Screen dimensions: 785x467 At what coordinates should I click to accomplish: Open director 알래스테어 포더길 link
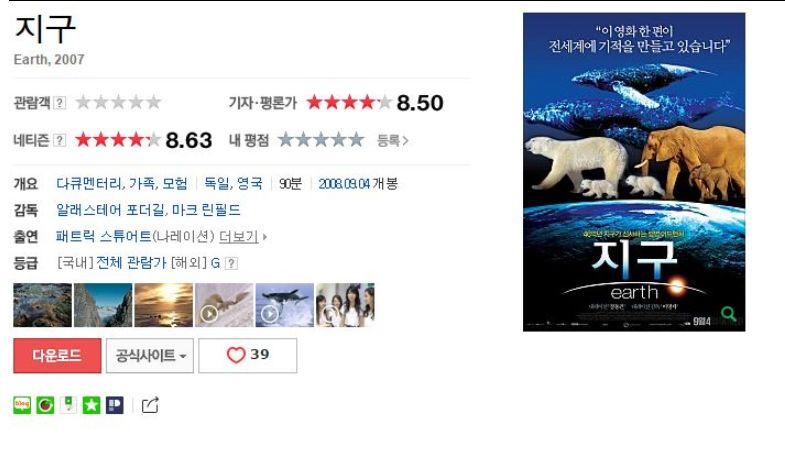pyautogui.click(x=110, y=210)
